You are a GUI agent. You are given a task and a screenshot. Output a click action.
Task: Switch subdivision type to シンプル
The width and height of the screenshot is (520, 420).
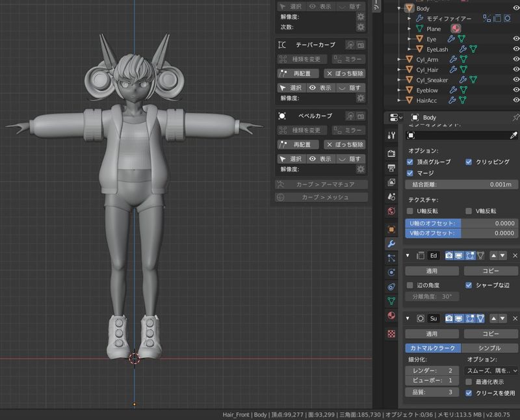[x=489, y=348]
